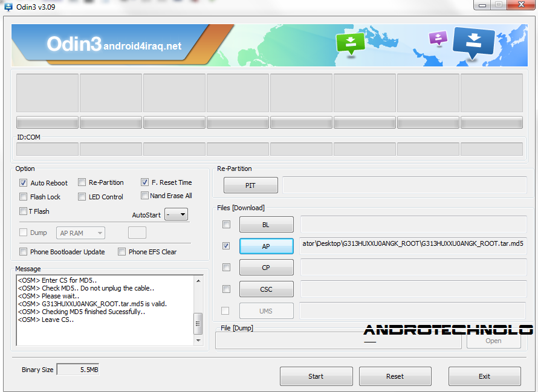This screenshot has height=392, width=538.
Task: Click the Reset button
Action: pos(395,376)
